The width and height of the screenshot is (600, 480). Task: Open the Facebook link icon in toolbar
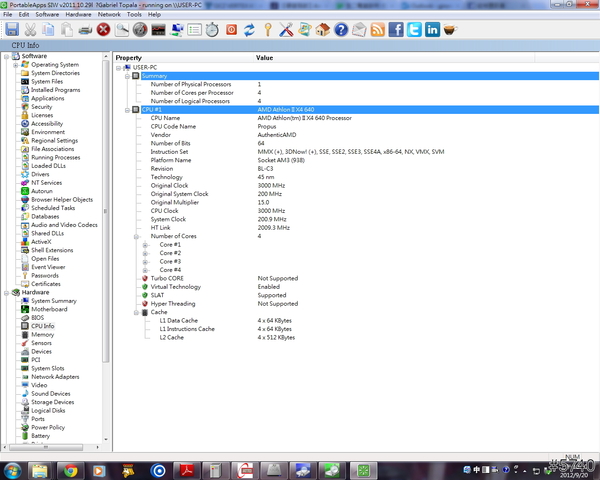pyautogui.click(x=395, y=30)
